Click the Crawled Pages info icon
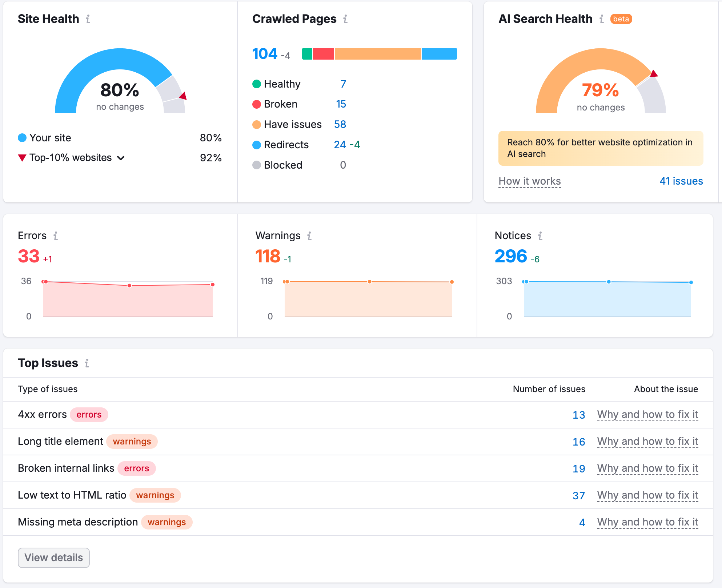 click(345, 19)
